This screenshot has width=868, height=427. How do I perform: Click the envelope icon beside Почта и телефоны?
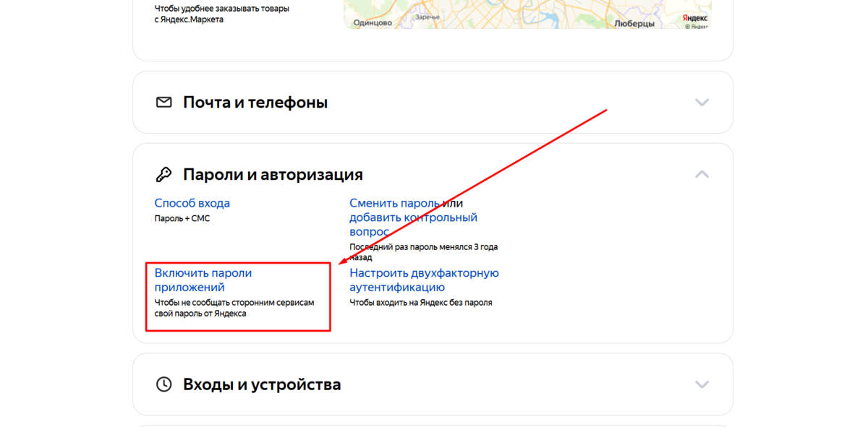pos(164,103)
